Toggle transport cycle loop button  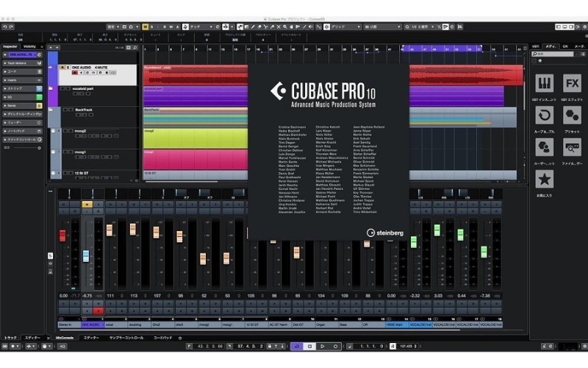click(297, 346)
